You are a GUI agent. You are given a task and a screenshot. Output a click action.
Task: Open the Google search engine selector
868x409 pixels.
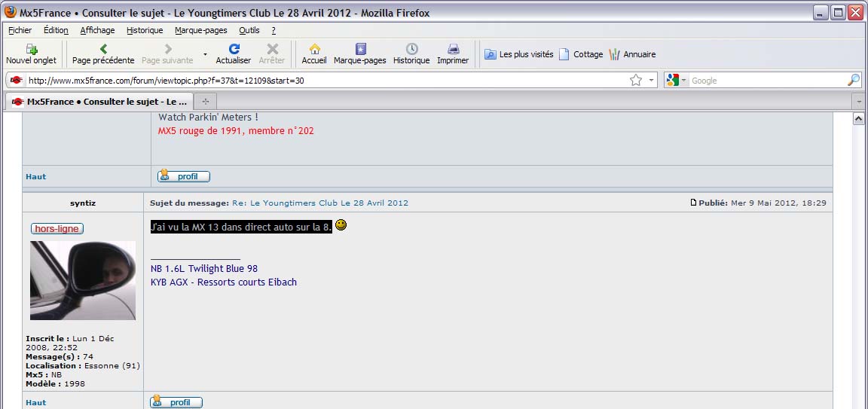(x=676, y=81)
